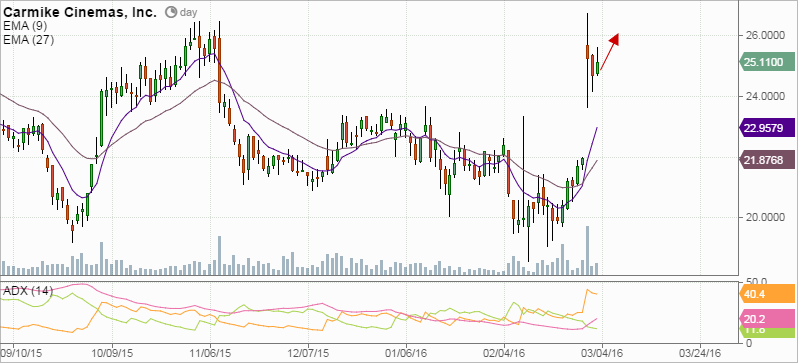The height and width of the screenshot is (363, 798).
Task: Click the 12/07/15 date axis label
Action: tap(308, 352)
